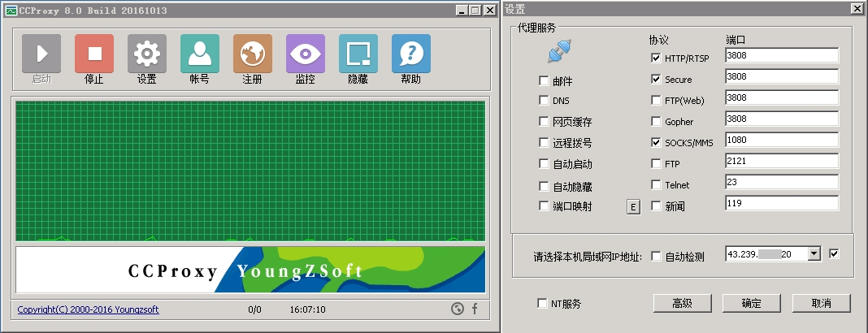Enable the FTP(Web) checkbox
Screen dimensions: 868x333
coord(656,101)
